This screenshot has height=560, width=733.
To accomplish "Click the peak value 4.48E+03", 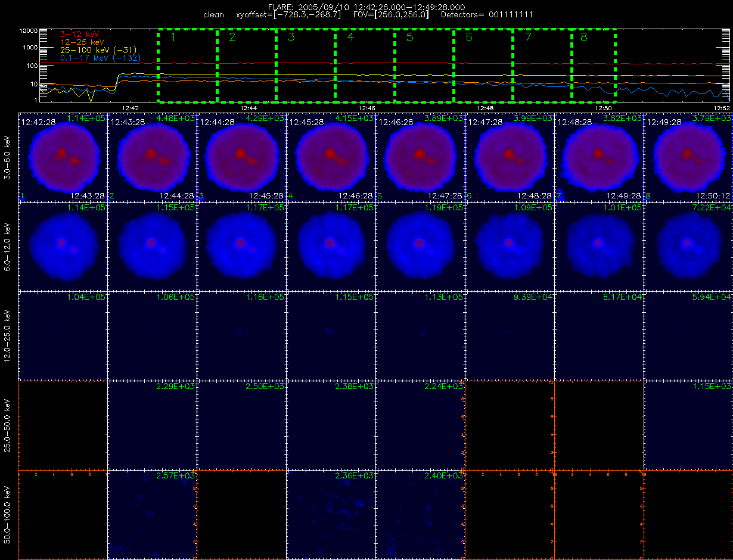I will pos(176,118).
